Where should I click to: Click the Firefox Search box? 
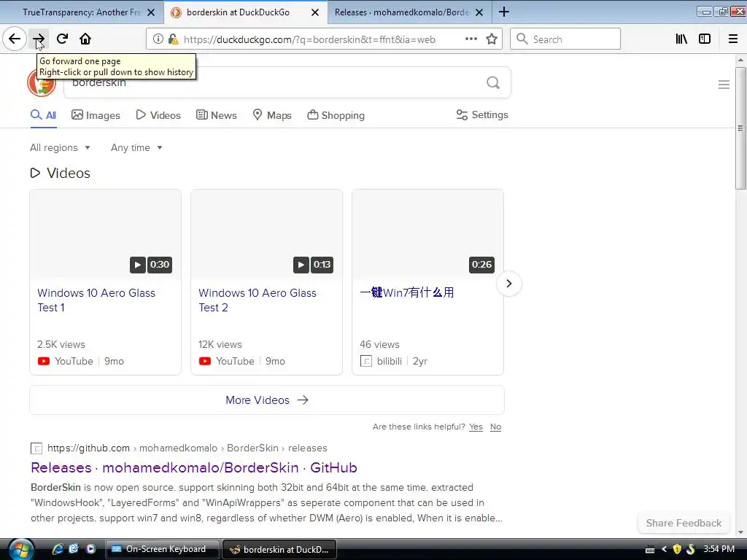click(565, 39)
